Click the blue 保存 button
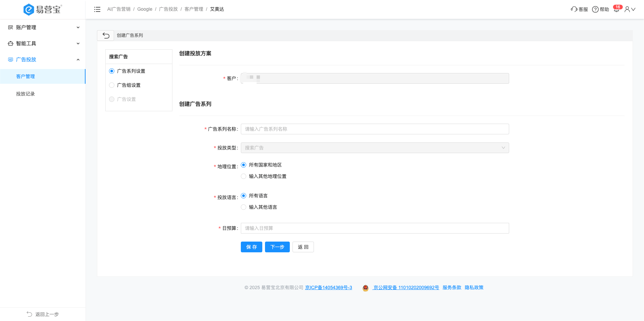This screenshot has height=321, width=644. 251,247
